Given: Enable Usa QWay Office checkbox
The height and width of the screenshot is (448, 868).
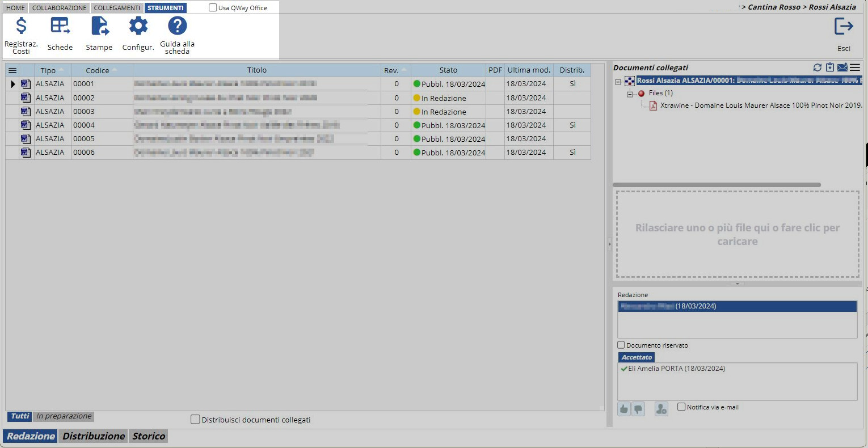Looking at the screenshot, I should (213, 8).
